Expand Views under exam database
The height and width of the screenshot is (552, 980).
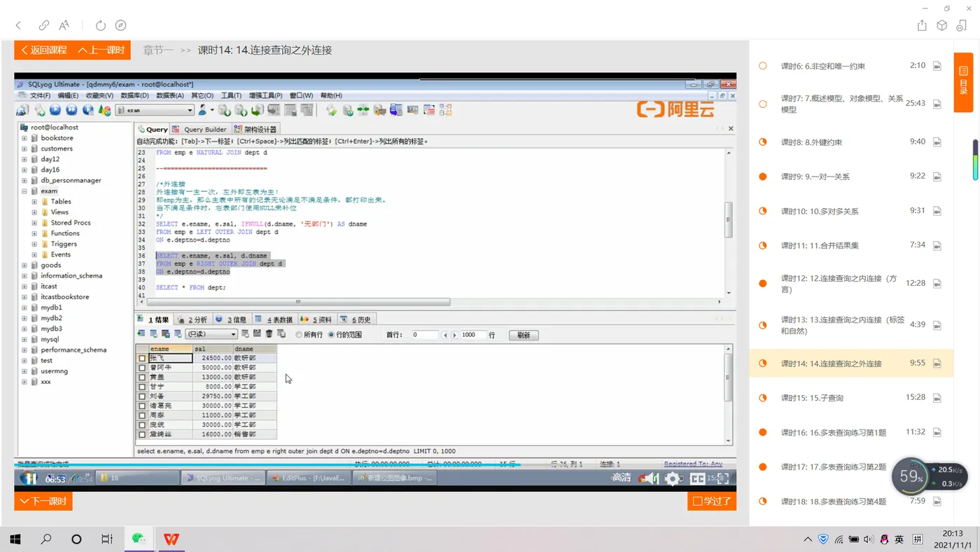34,212
